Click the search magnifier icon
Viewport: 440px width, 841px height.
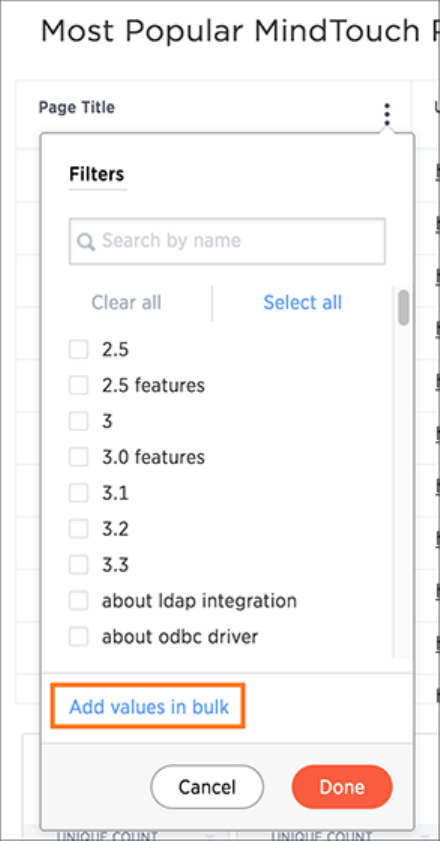pos(86,241)
